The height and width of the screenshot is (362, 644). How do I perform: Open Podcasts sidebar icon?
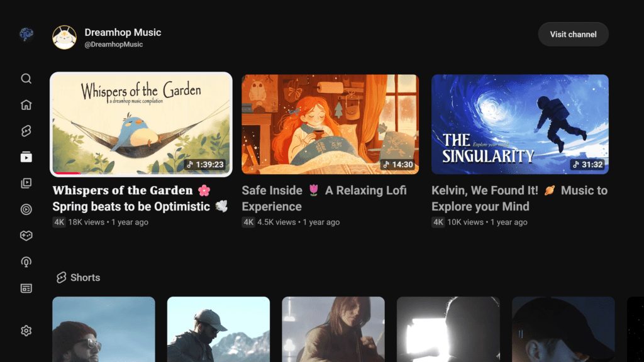click(x=26, y=262)
